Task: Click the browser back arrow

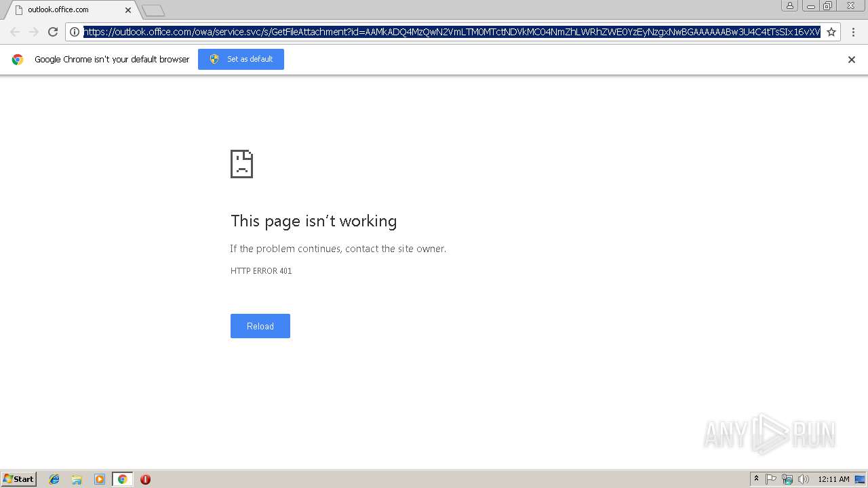Action: pyautogui.click(x=15, y=32)
